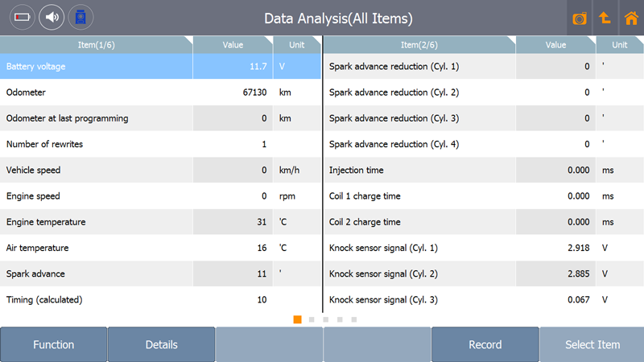Open Select Item option
This screenshot has height=362, width=644.
coord(592,344)
